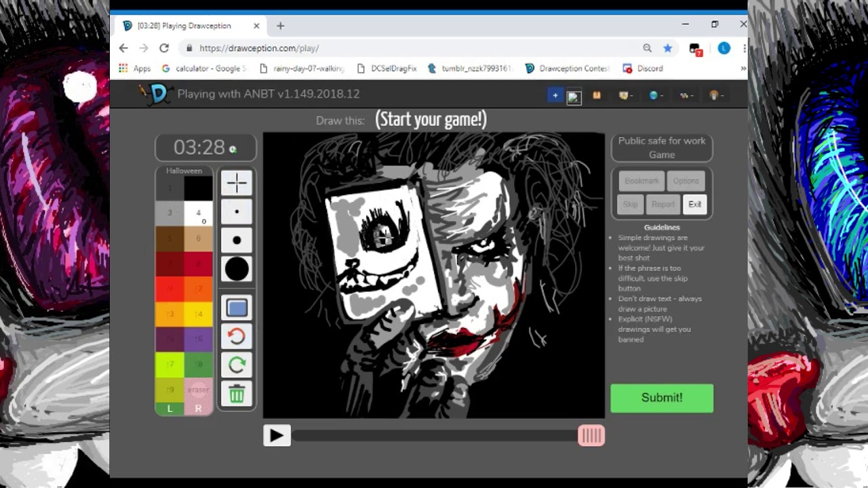Redo stroke with the green arrow
The image size is (868, 488).
(x=237, y=365)
